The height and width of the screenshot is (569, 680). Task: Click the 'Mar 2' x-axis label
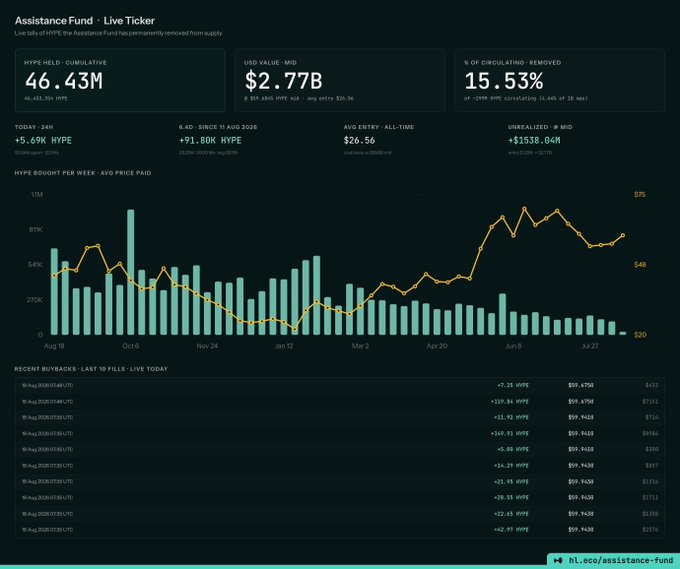360,346
